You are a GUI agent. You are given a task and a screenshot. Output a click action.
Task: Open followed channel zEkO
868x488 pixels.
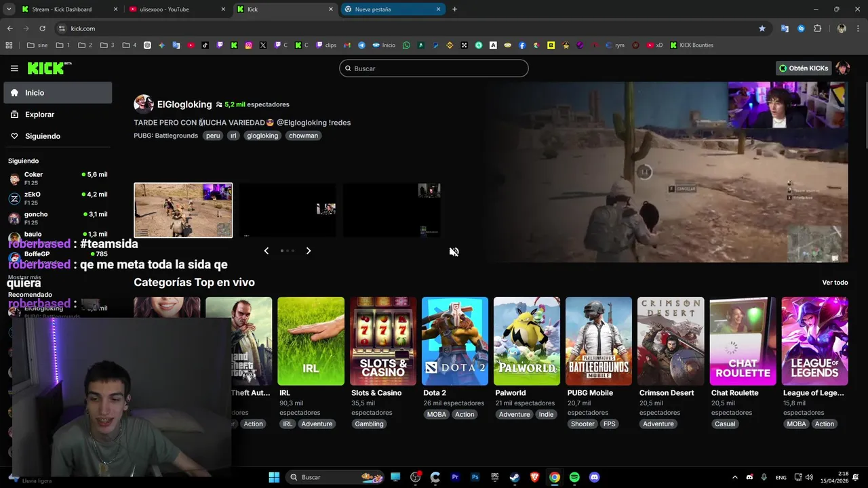(x=58, y=199)
